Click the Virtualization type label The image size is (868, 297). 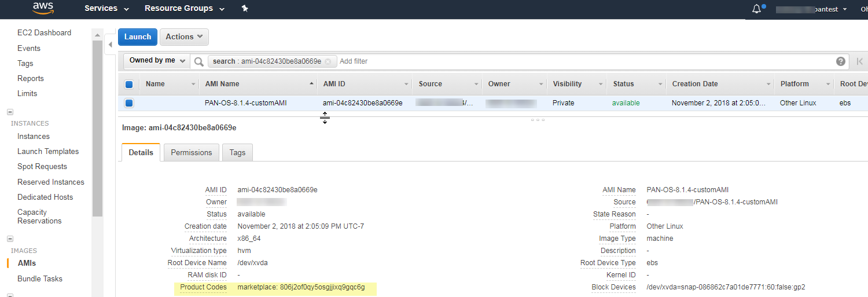pos(198,251)
